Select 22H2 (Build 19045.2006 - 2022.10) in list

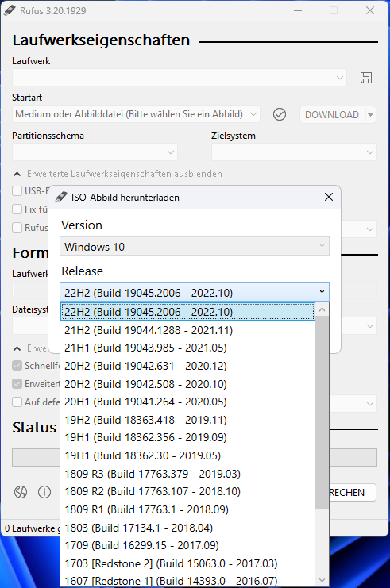point(187,312)
